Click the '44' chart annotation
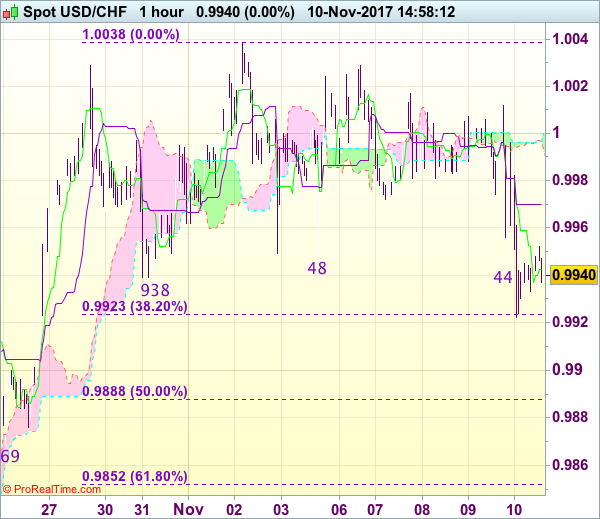The width and height of the screenshot is (600, 519). pos(503,277)
